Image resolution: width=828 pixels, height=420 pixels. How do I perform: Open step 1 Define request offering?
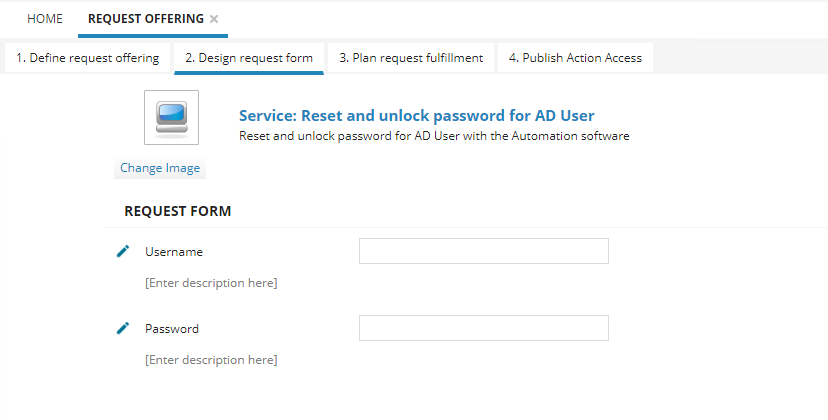pyautogui.click(x=88, y=58)
